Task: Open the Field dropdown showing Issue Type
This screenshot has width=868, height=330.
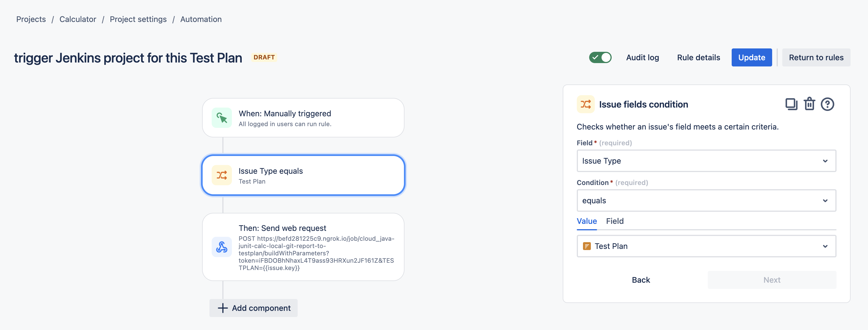Action: tap(706, 161)
